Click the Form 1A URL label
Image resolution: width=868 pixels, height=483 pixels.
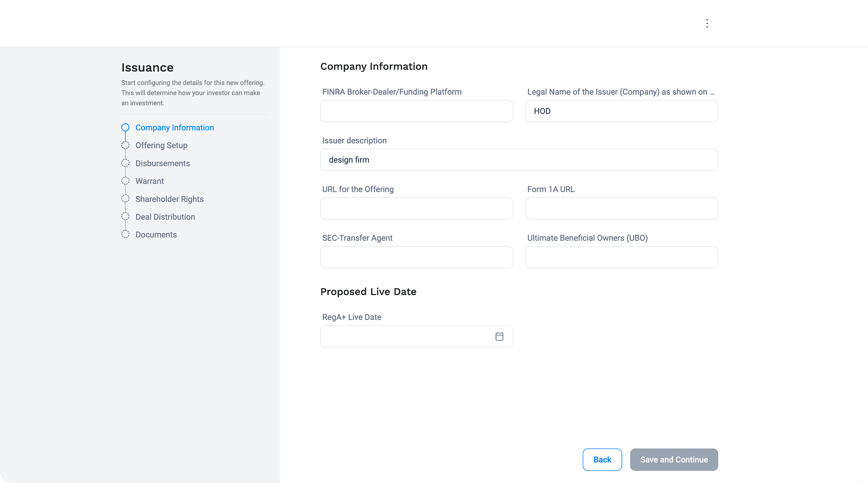551,189
